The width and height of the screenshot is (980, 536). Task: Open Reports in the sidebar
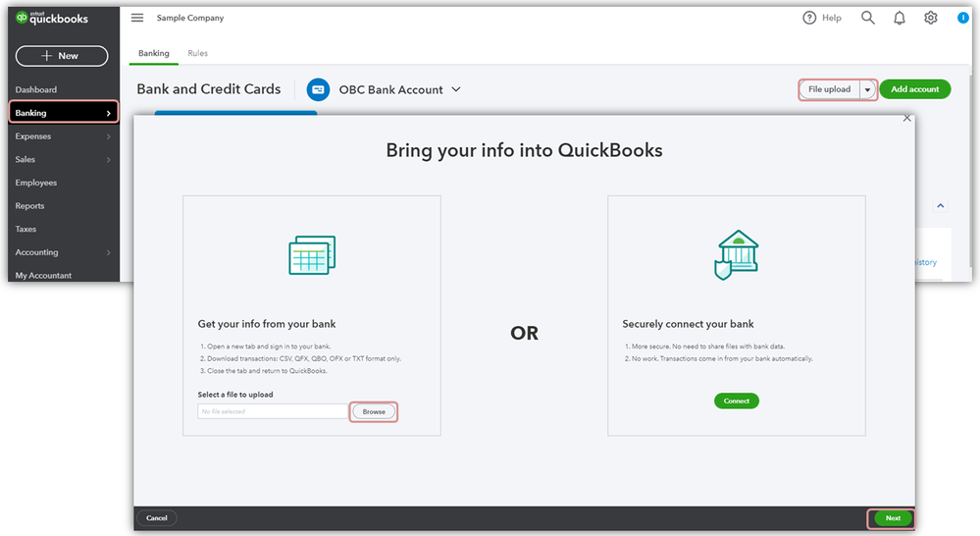(x=30, y=206)
